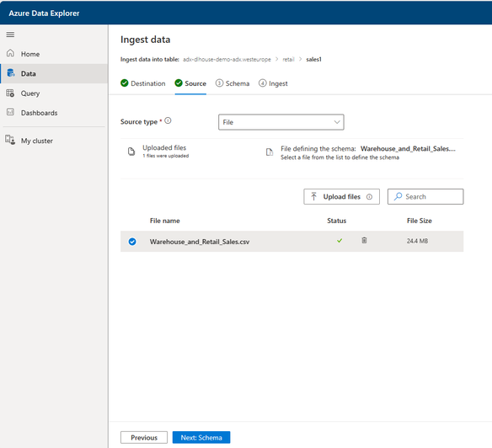Open Query in the navigation menu
This screenshot has width=492, height=448.
[x=54, y=93]
